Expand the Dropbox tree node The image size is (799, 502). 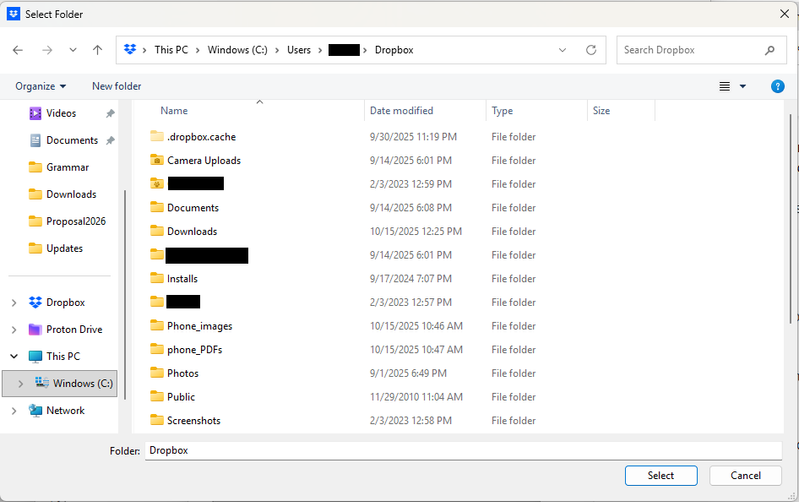[14, 302]
